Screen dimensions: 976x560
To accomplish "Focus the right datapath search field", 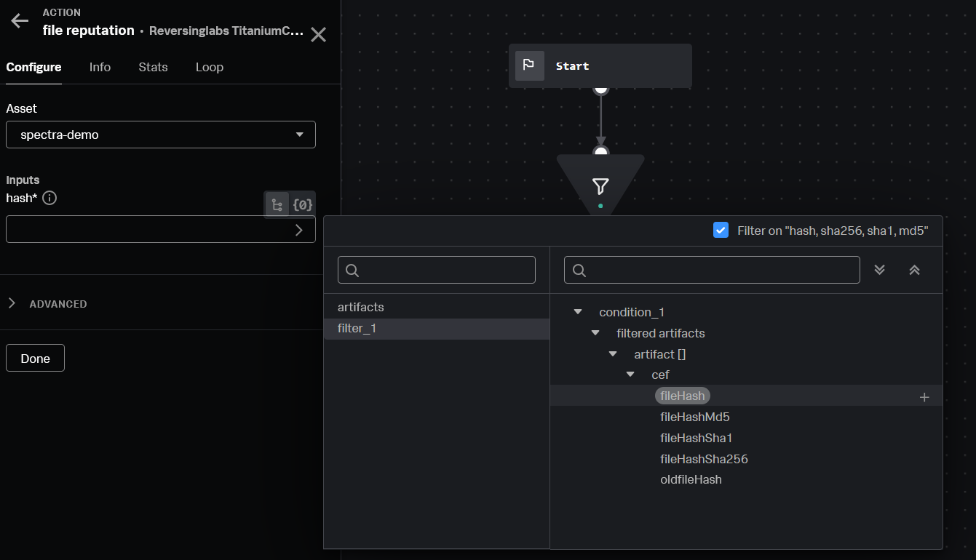I will click(712, 270).
